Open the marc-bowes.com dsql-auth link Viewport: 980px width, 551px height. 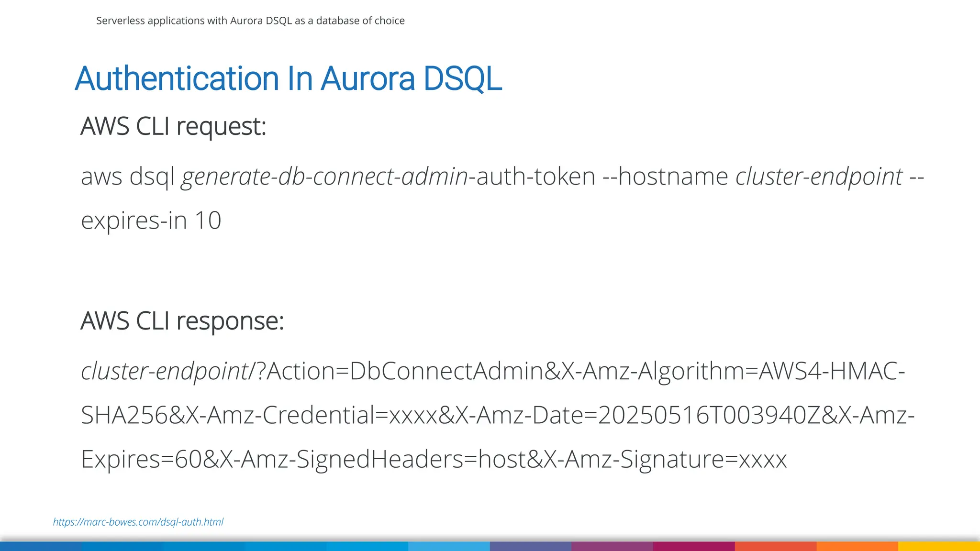click(x=138, y=522)
